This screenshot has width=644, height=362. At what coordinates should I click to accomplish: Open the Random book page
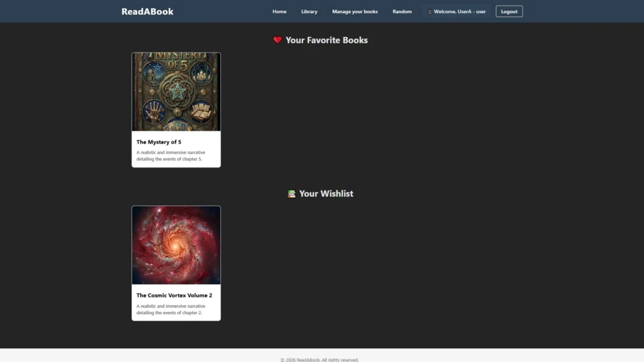(x=402, y=11)
